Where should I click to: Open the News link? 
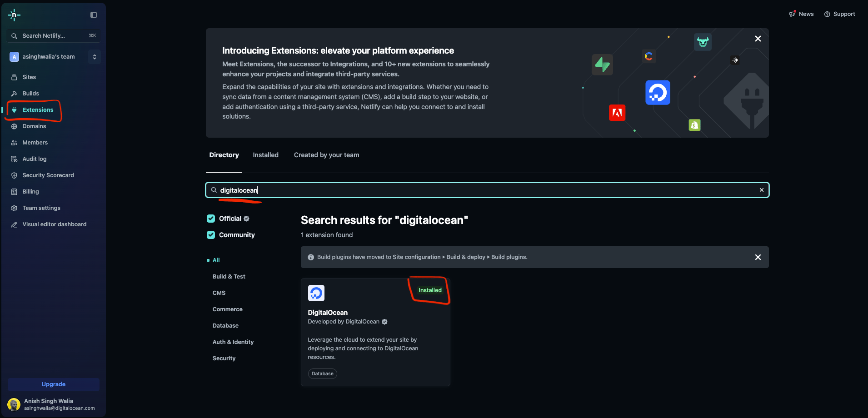(801, 14)
